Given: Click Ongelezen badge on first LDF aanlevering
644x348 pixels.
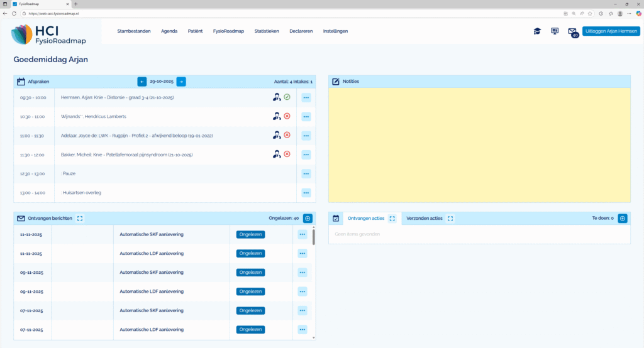Looking at the screenshot, I should [x=250, y=253].
